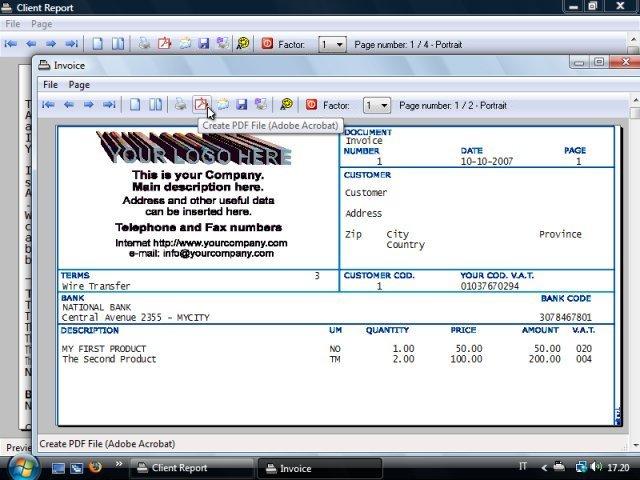The image size is (640, 480).
Task: Open the File menu in Invoice window
Action: click(50, 84)
